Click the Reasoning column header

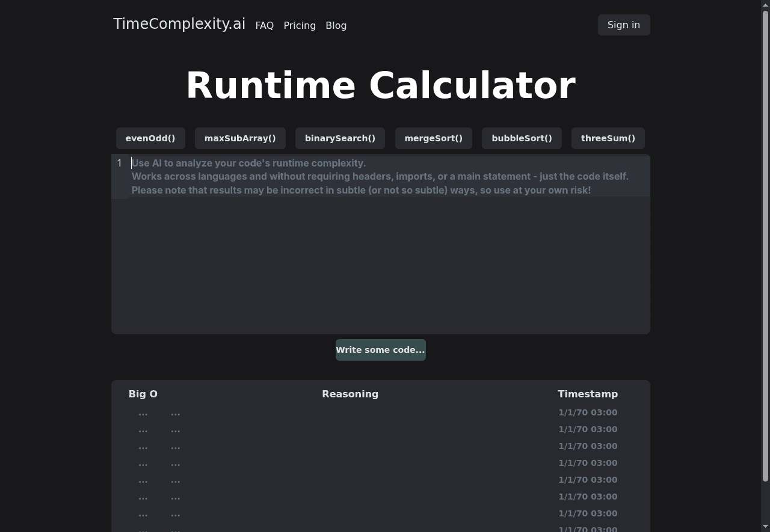[x=350, y=394]
